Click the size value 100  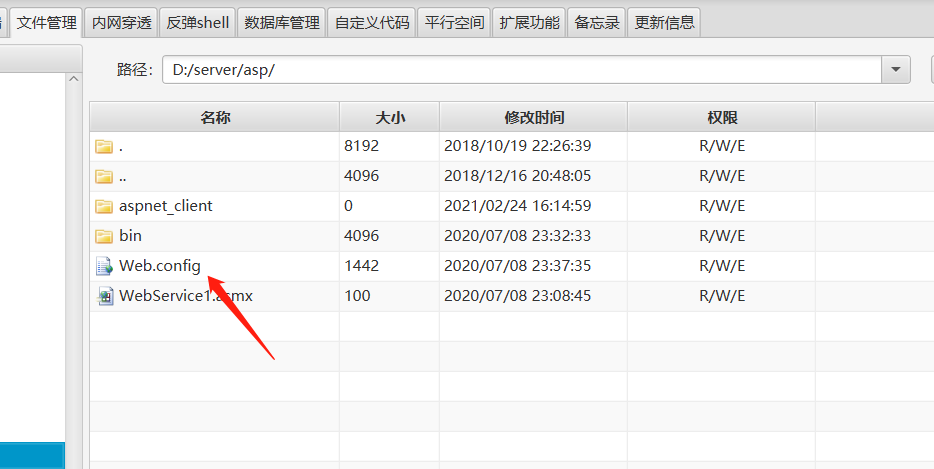357,296
